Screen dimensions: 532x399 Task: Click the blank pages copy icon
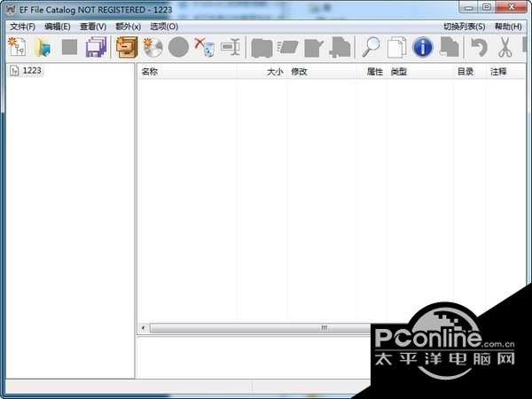pyautogui.click(x=396, y=47)
